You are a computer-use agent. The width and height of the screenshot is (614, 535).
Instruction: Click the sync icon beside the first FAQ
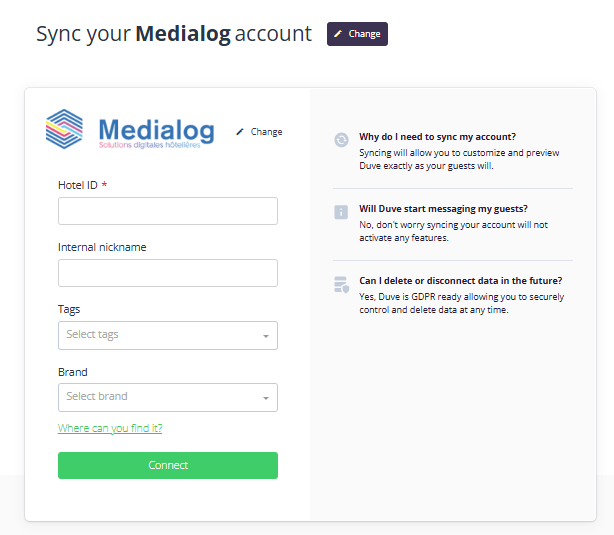[341, 141]
